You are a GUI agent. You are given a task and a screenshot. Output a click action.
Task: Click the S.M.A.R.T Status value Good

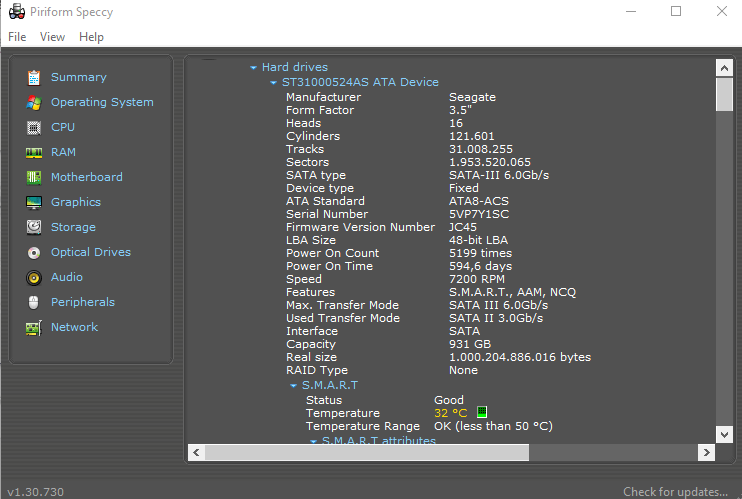(x=449, y=400)
